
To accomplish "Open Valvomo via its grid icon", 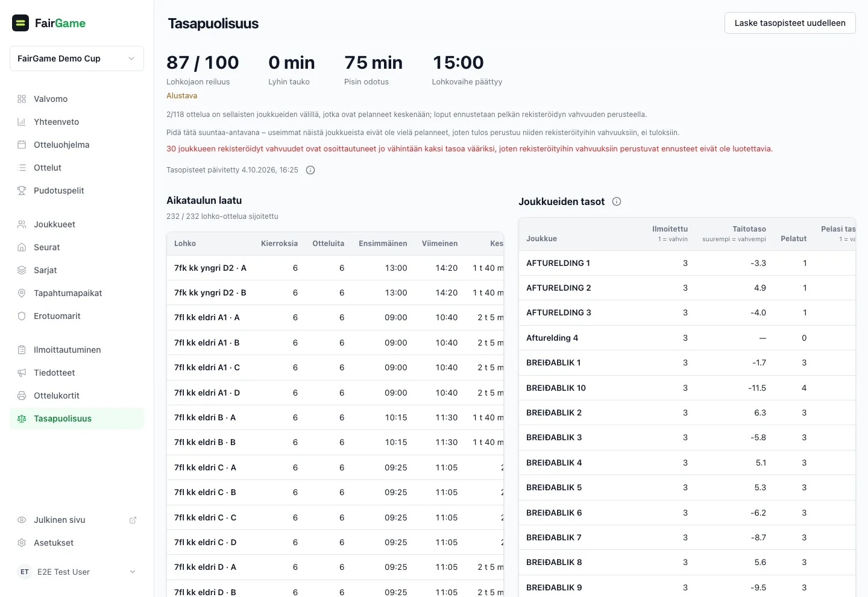I will pyautogui.click(x=22, y=99).
